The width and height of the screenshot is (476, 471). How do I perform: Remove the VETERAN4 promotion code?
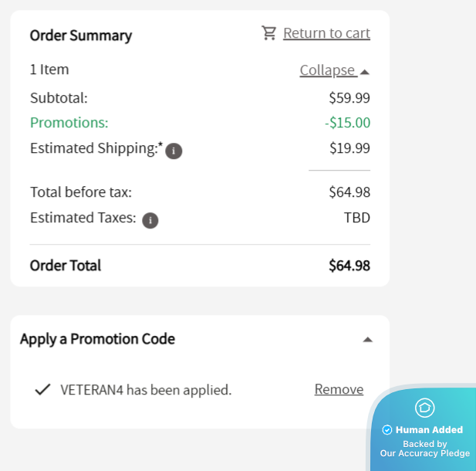[339, 389]
